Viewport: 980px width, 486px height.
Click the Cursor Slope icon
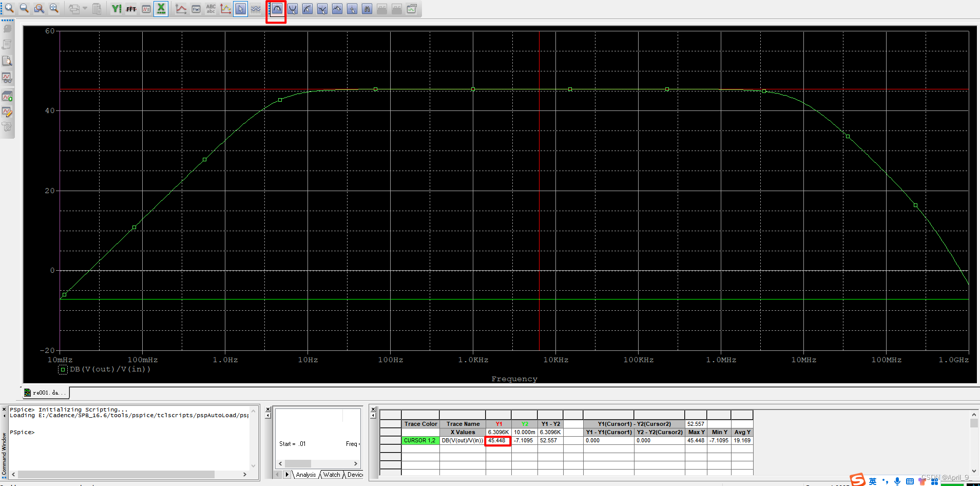(x=308, y=9)
